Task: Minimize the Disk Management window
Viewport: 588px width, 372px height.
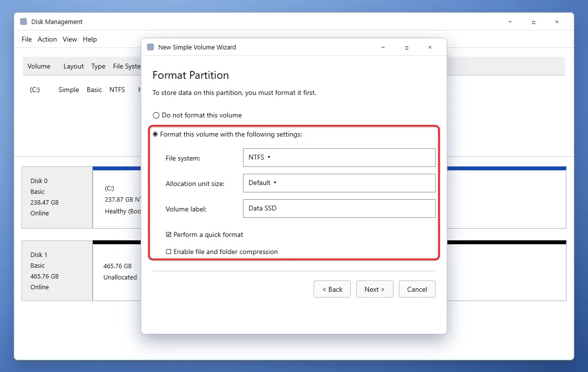Action: click(510, 22)
